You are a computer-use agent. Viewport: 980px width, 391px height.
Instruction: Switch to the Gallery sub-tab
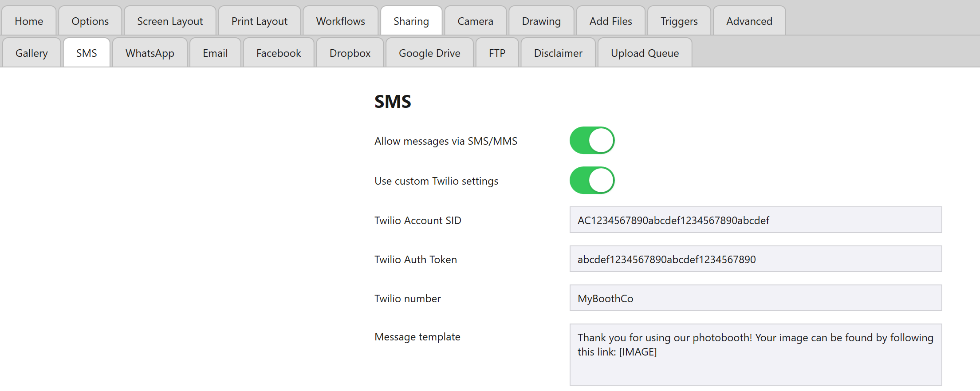pos(31,53)
